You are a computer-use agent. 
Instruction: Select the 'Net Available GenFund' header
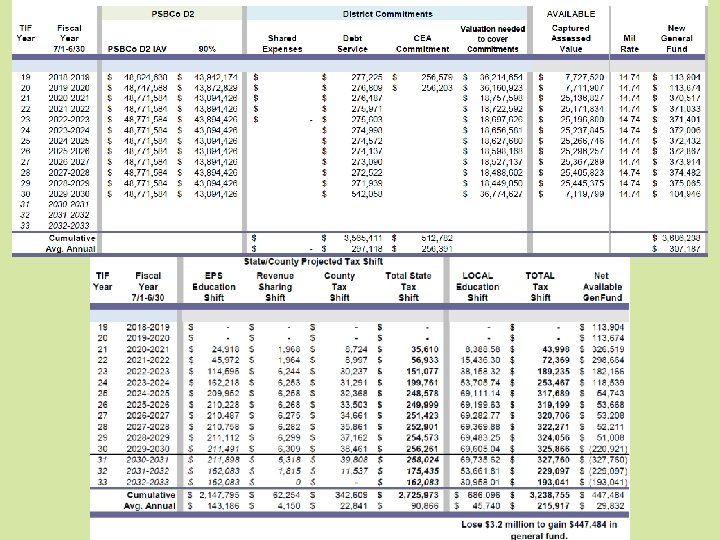pos(602,287)
